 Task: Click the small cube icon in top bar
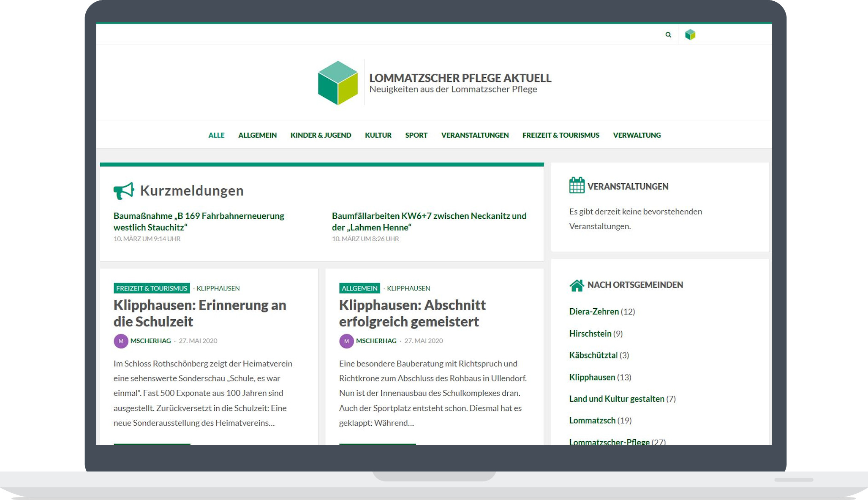point(690,35)
